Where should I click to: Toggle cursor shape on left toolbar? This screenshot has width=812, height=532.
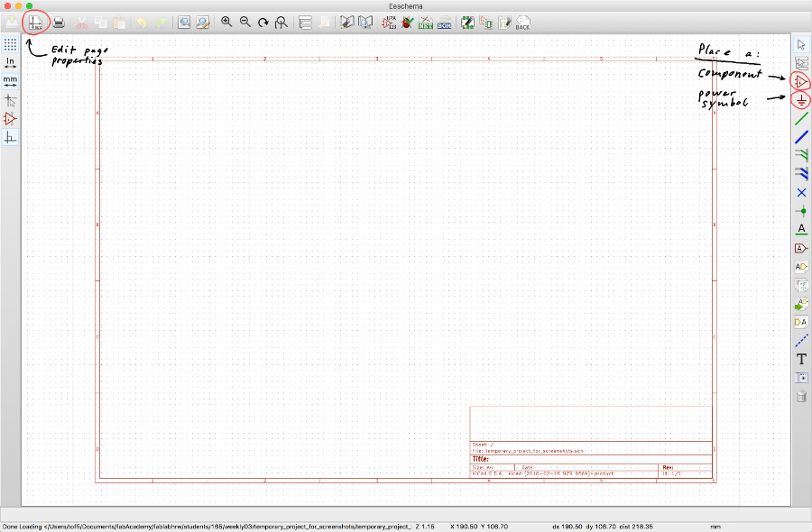click(x=10, y=100)
